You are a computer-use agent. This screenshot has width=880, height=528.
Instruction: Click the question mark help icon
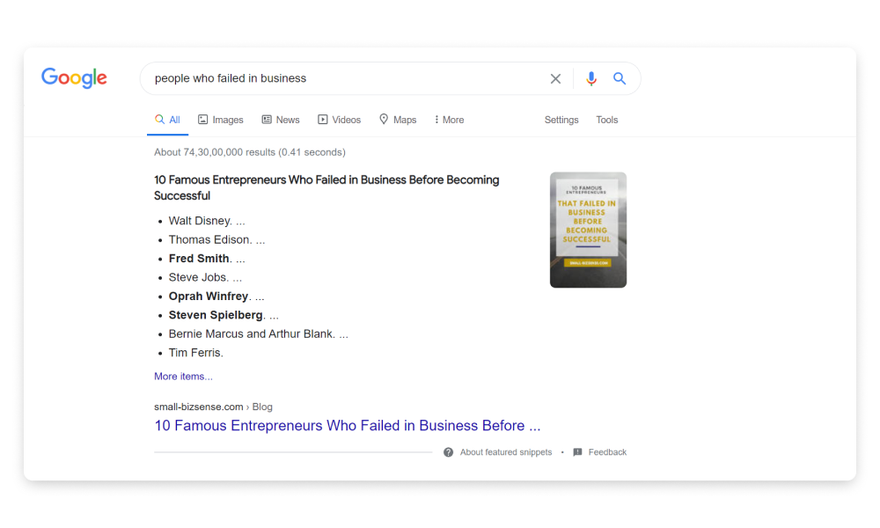coord(448,452)
